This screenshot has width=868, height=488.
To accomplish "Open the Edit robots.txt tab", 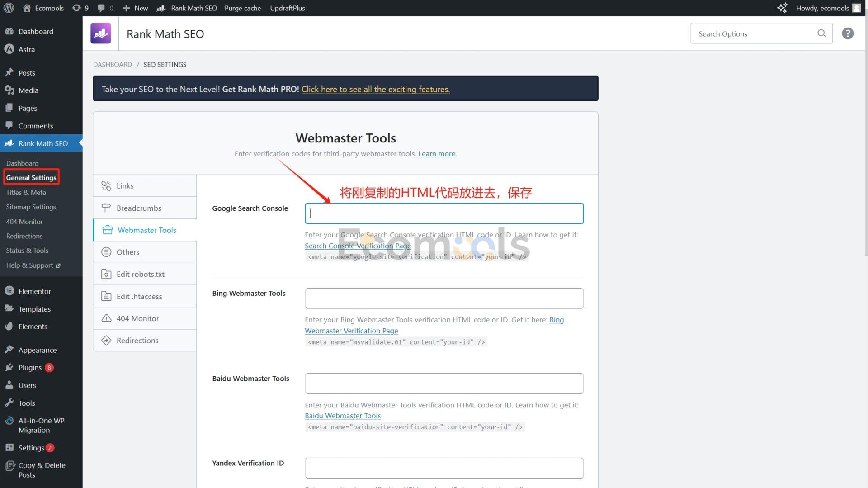I will (145, 274).
